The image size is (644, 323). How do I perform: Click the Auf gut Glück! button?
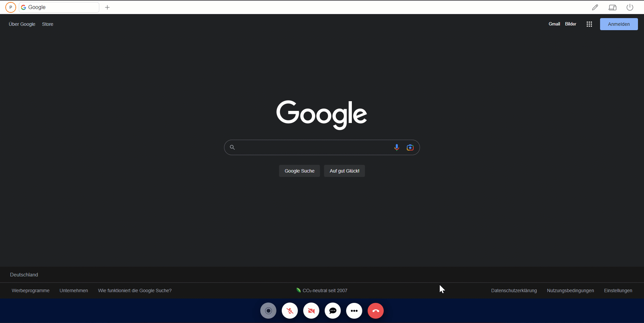344,171
